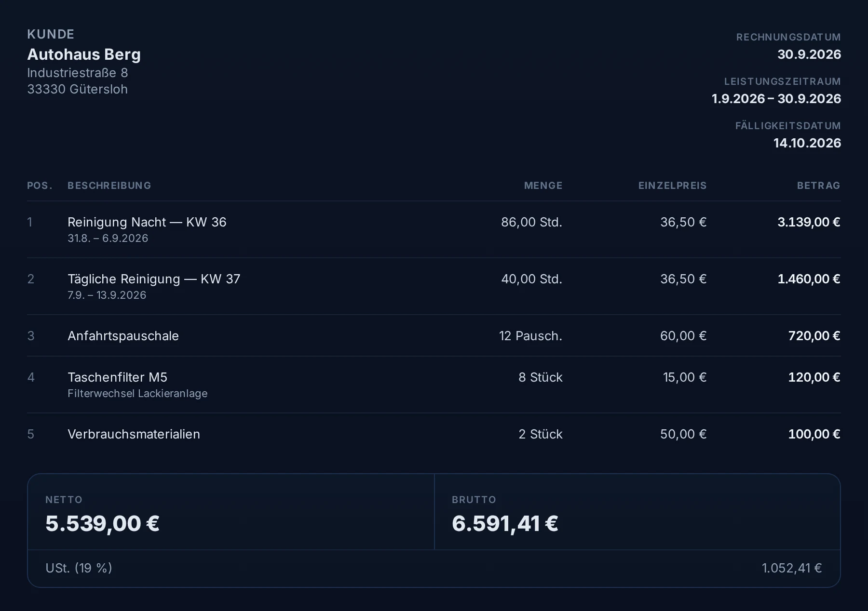
Task: Click the Betrag column header
Action: [x=819, y=186]
